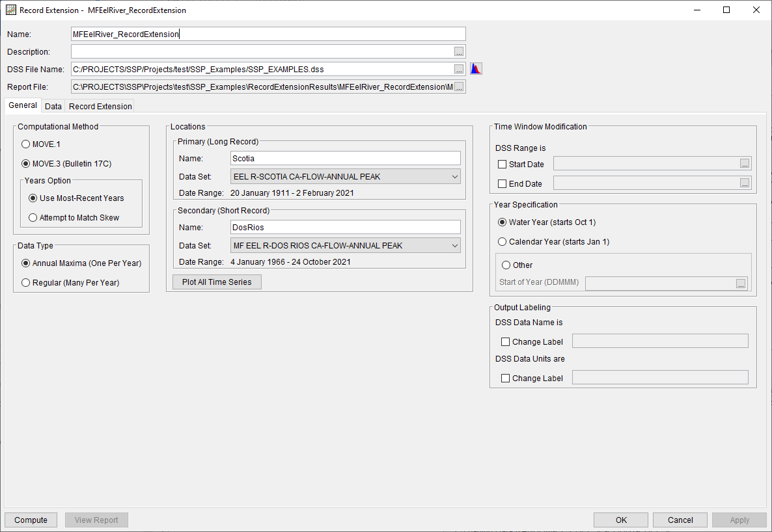772x532 pixels.
Task: Open the Primary Data Set dropdown
Action: pos(454,176)
